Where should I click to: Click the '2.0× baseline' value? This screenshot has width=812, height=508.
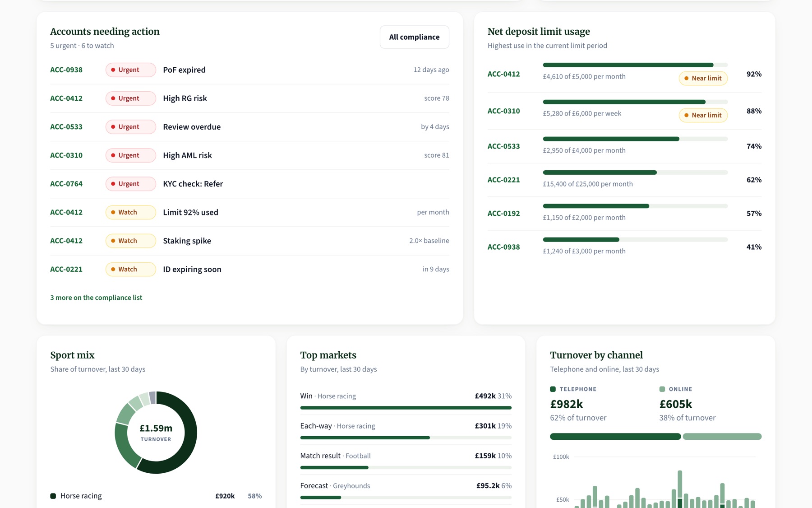pos(429,240)
